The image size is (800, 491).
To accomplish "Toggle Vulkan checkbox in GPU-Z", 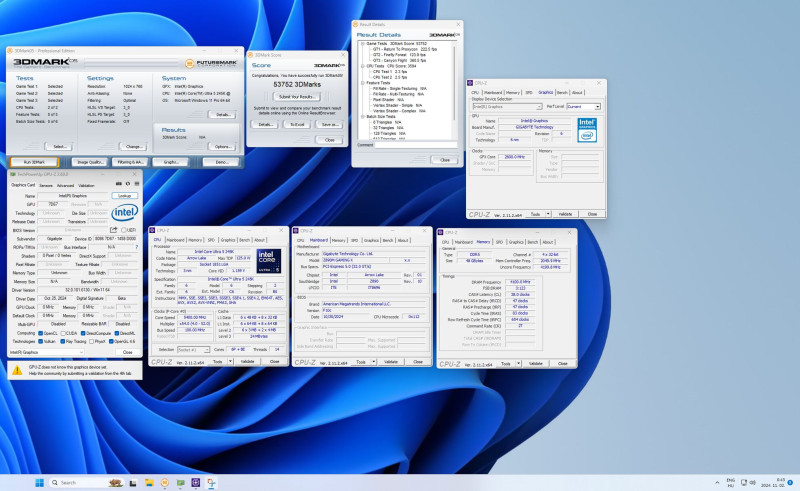I will pyautogui.click(x=40, y=341).
